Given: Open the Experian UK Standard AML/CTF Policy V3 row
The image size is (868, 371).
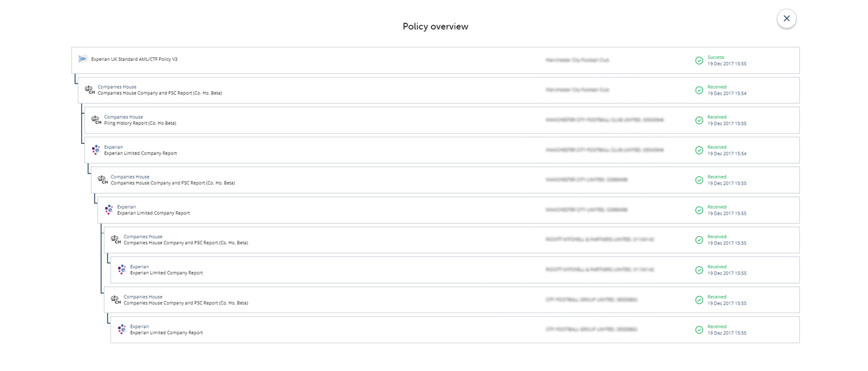Looking at the screenshot, I should point(435,60).
